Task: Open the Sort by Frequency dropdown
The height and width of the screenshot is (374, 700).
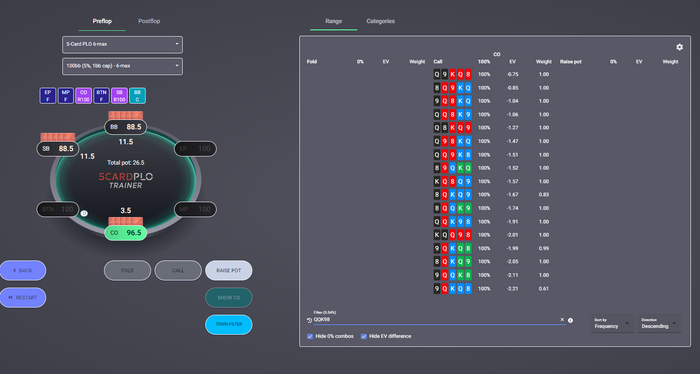Action: click(x=612, y=324)
